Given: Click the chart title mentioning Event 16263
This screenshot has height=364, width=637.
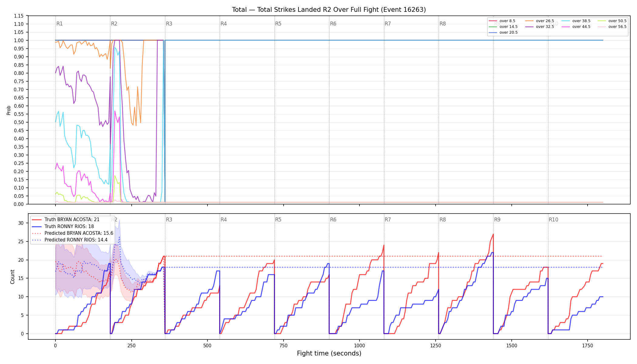Looking at the screenshot, I should click(x=329, y=10).
